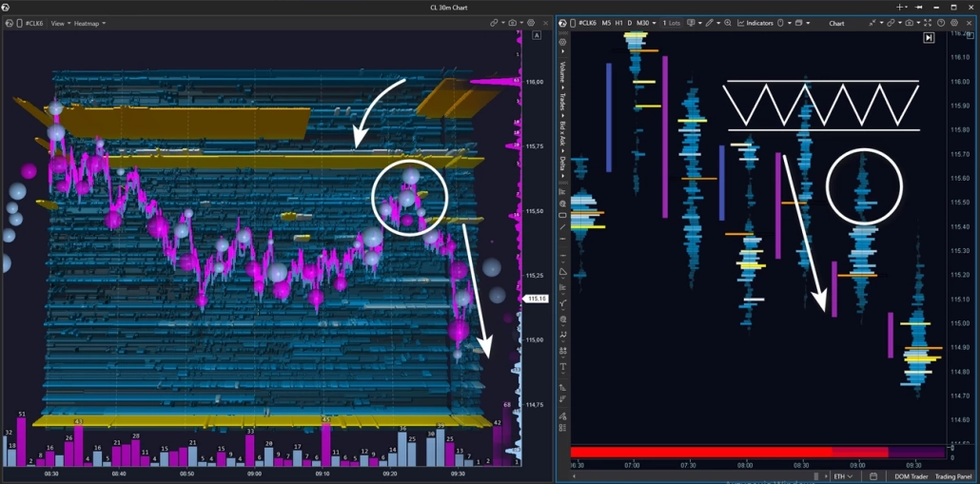Click the #CLK6 symbol in left chart
The image size is (980, 484).
tap(33, 23)
